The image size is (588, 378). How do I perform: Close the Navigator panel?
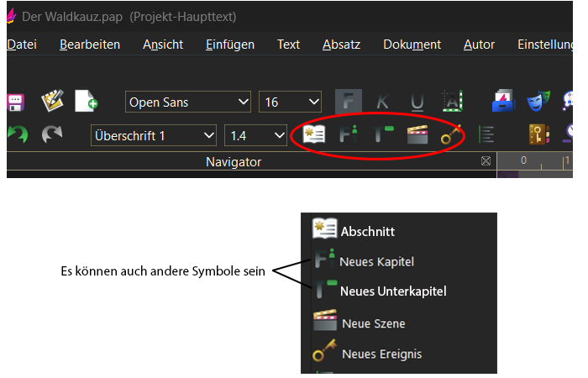[x=486, y=161]
